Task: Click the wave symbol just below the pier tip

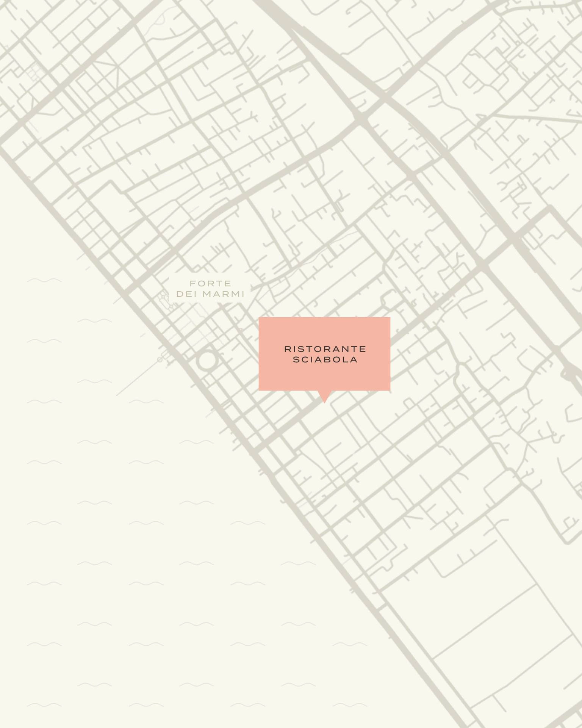Action: [146, 401]
